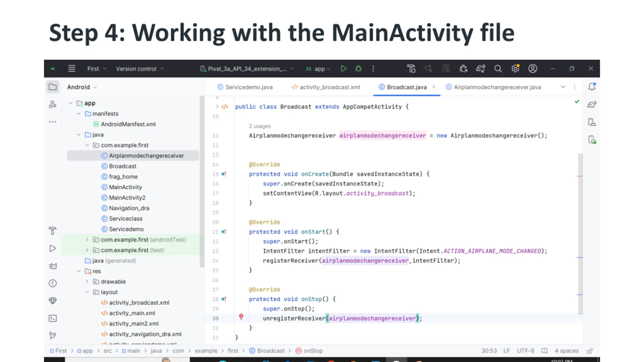Sync project with Gradle files elephant icon
This screenshot has width=644, height=362.
click(480, 68)
